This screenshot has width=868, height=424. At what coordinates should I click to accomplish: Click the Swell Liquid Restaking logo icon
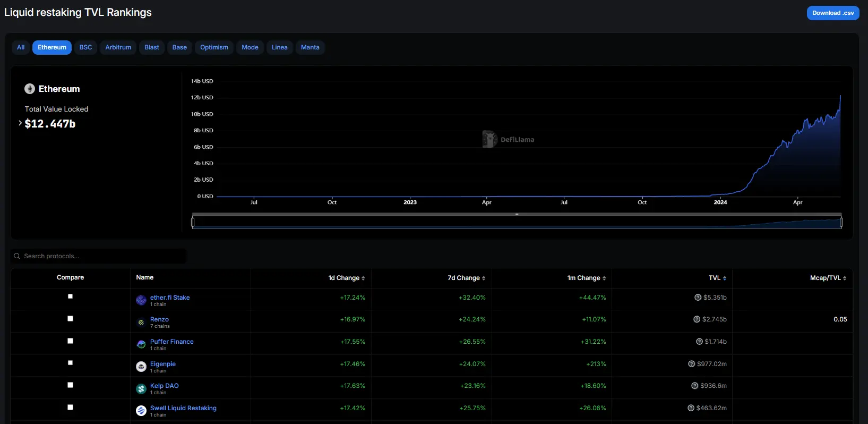click(141, 411)
